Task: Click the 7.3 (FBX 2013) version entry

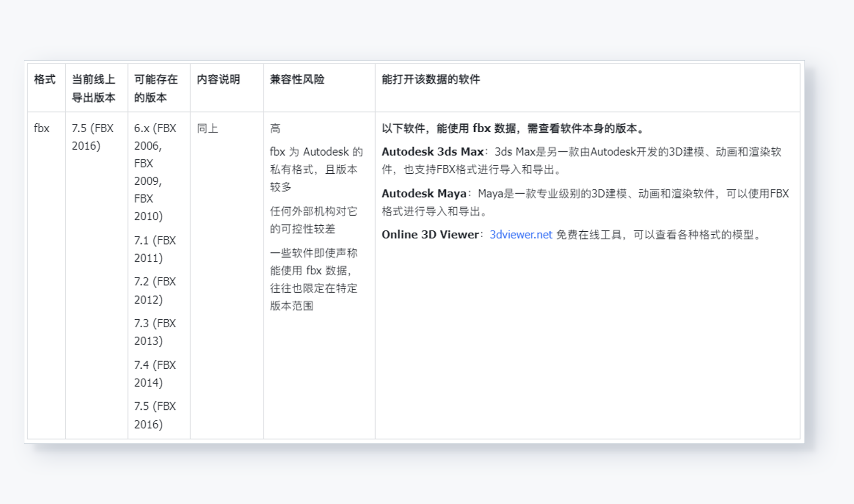Action: point(155,332)
